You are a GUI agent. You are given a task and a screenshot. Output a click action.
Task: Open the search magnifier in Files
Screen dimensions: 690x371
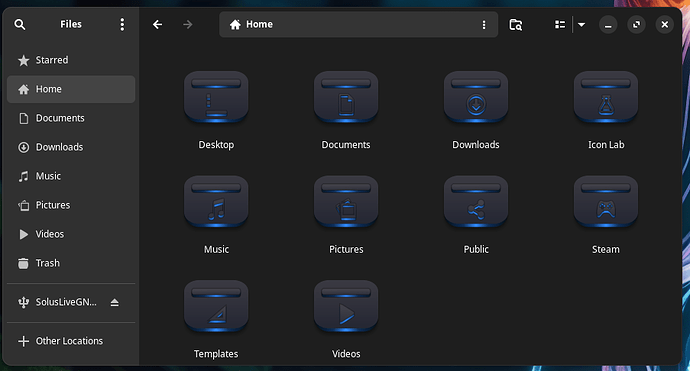20,25
